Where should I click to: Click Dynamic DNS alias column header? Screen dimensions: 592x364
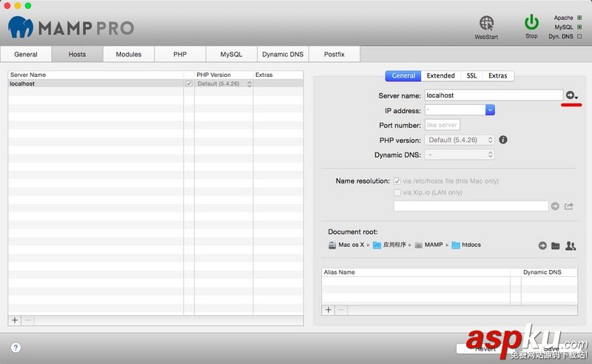click(549, 272)
